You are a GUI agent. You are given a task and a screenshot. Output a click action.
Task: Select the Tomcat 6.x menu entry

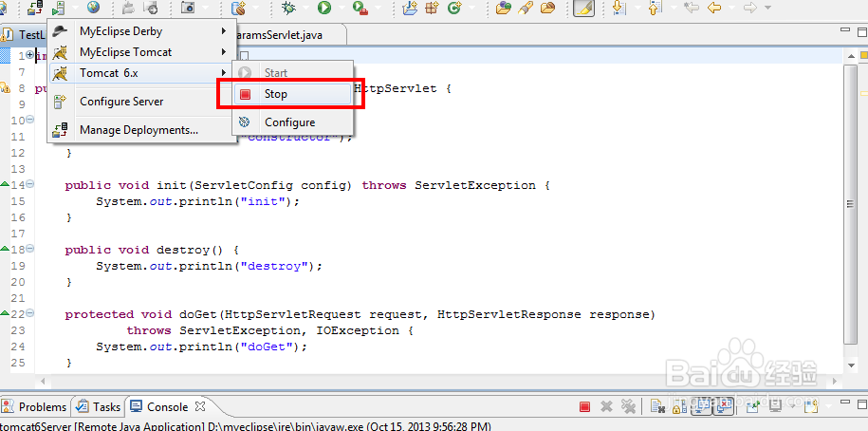click(141, 72)
